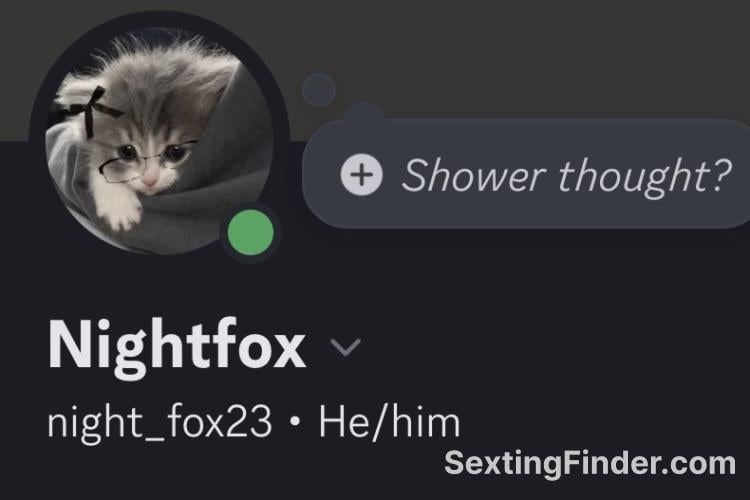This screenshot has width=750, height=500.
Task: Click the medium thought bubble bump above status
Action: 364,113
